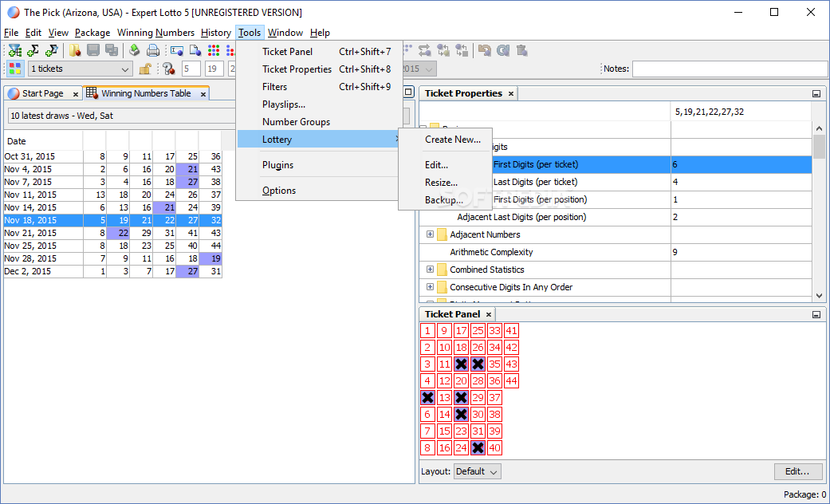830x504 pixels.
Task: Maximize the Winning Numbers Table panel
Action: coord(408,93)
